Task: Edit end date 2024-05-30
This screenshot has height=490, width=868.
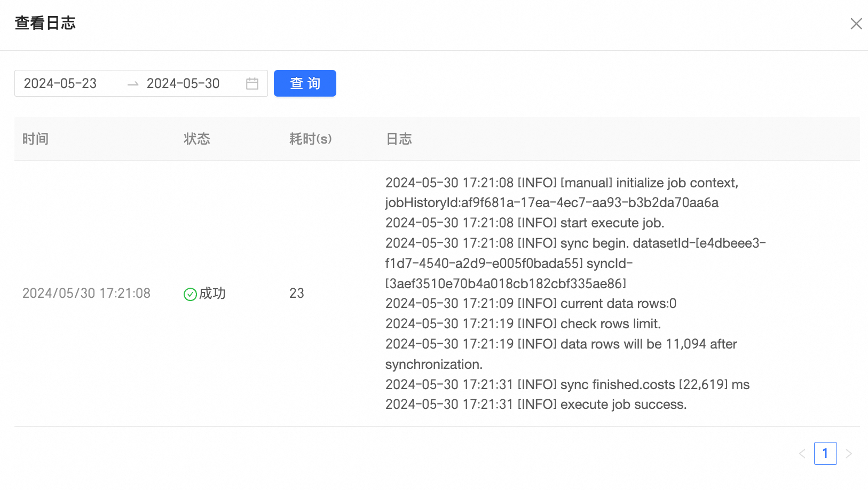Action: point(183,83)
